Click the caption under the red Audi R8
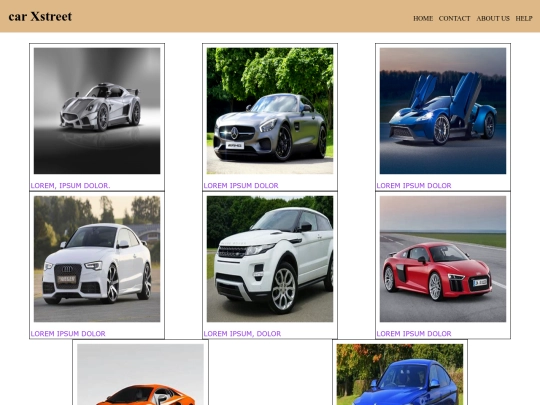 (x=414, y=334)
